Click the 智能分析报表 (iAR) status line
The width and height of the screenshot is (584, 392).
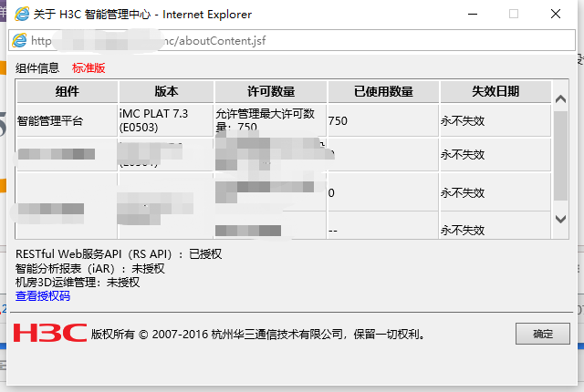point(89,268)
